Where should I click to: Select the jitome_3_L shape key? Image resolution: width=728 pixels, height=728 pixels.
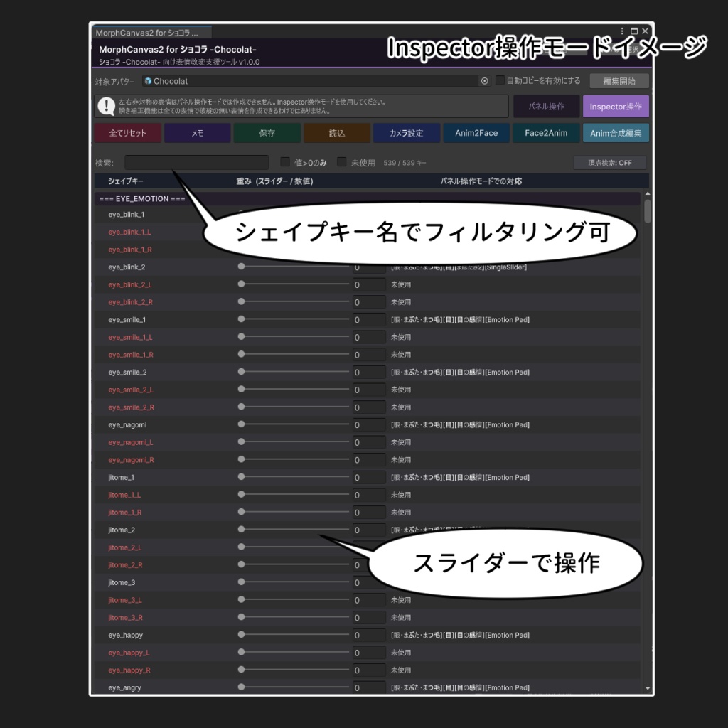(125, 600)
